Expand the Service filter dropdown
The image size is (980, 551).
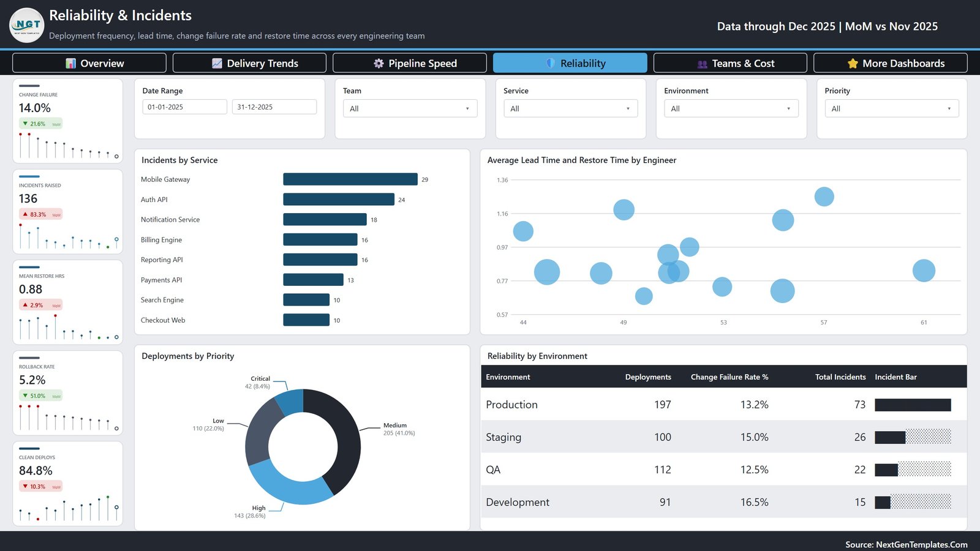tap(570, 108)
